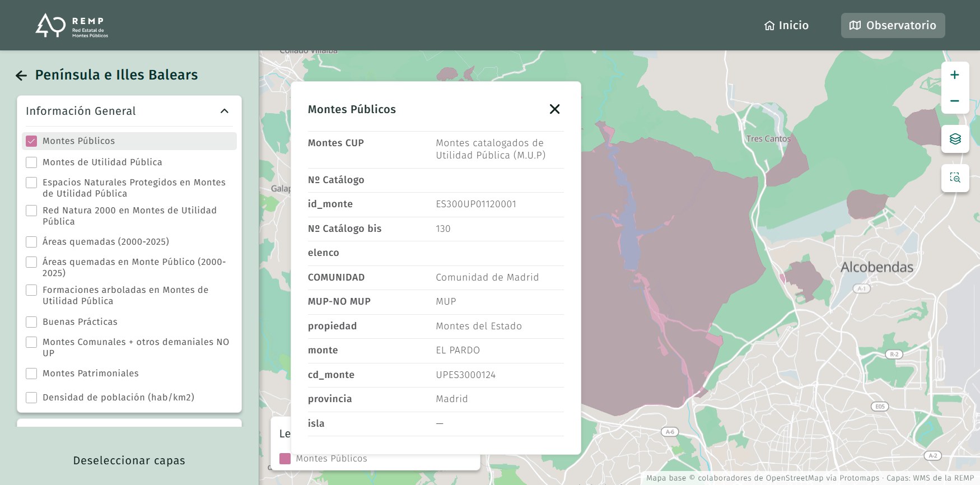Enable Espacios Naturales Protegidos layer
Viewport: 980px width, 485px height.
[31, 183]
